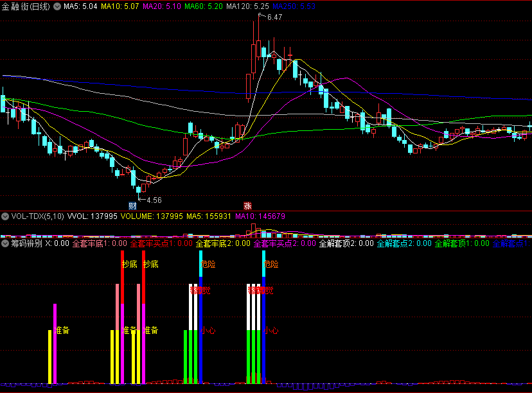Select the 金融街(日线) chart title
Image resolution: width=532 pixels, height=393 pixels.
(26, 6)
